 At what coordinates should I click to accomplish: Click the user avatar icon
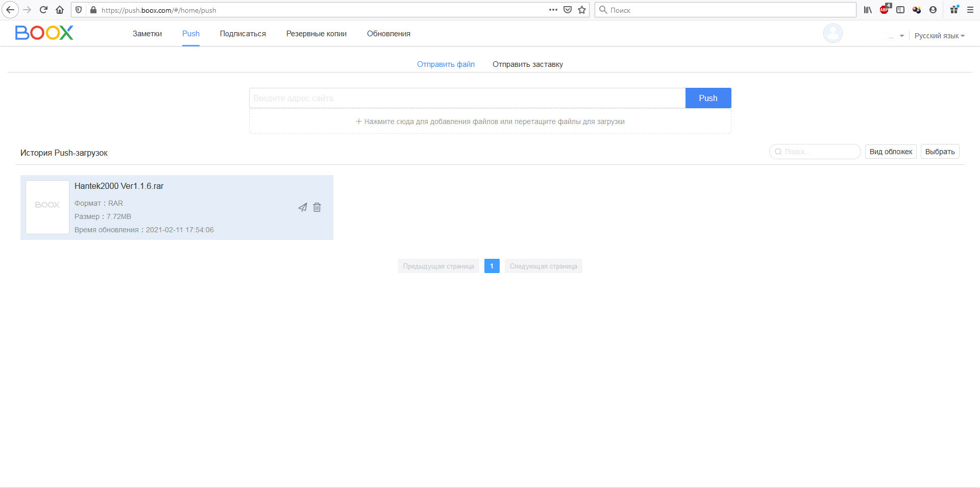832,34
